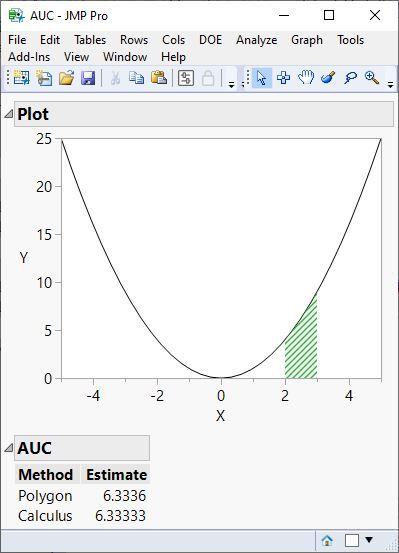Click the Y axis label
Screen dimensions: 399x553
coord(23,258)
